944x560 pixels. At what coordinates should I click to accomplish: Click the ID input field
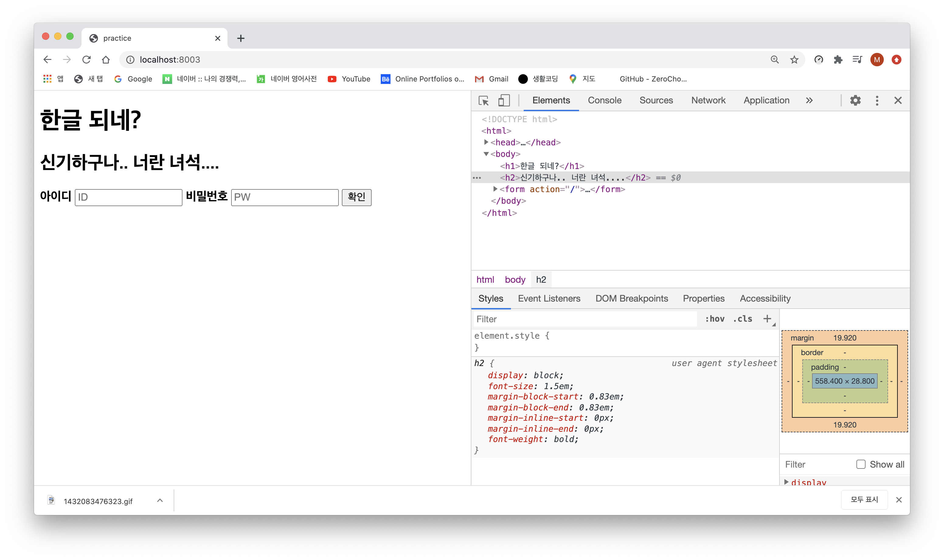128,197
